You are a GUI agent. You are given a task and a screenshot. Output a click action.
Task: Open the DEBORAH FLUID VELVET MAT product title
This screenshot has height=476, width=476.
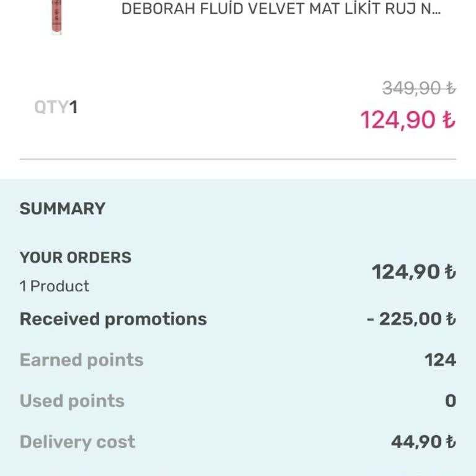(281, 10)
